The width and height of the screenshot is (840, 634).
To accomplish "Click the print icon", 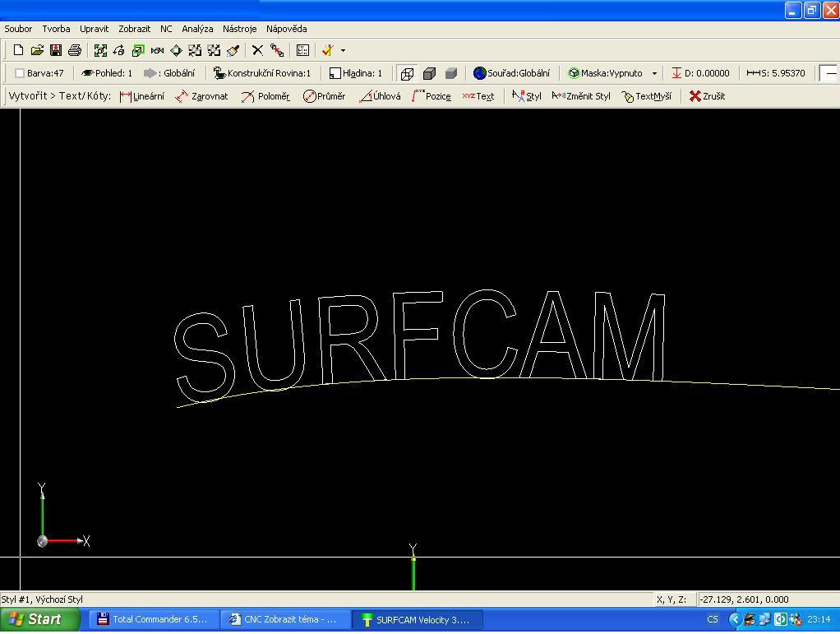I will click(x=75, y=50).
